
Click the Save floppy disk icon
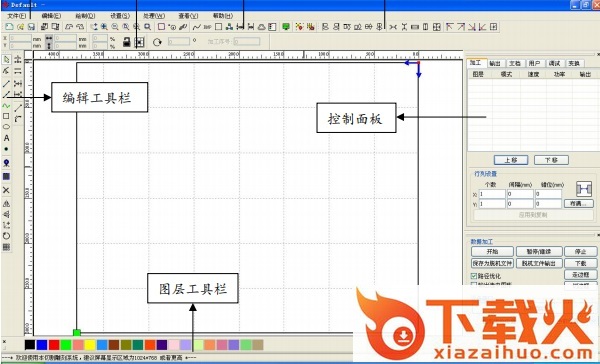tap(31, 27)
